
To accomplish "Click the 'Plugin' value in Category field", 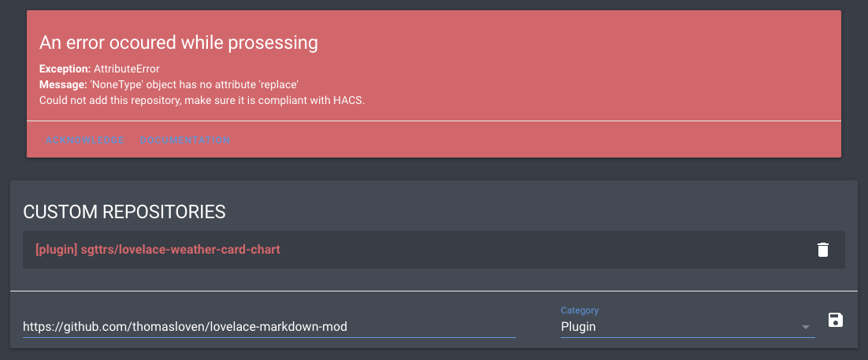I will [x=578, y=327].
